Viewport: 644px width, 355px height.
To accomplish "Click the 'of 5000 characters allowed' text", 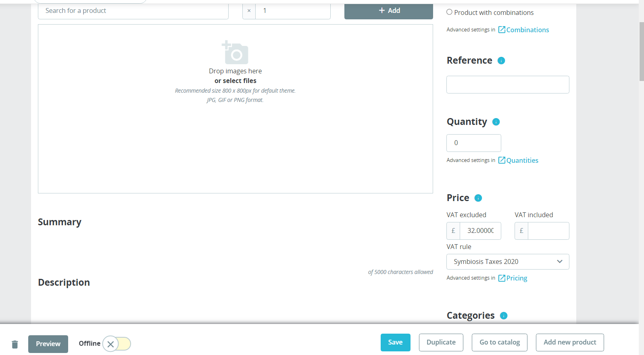I will 400,272.
